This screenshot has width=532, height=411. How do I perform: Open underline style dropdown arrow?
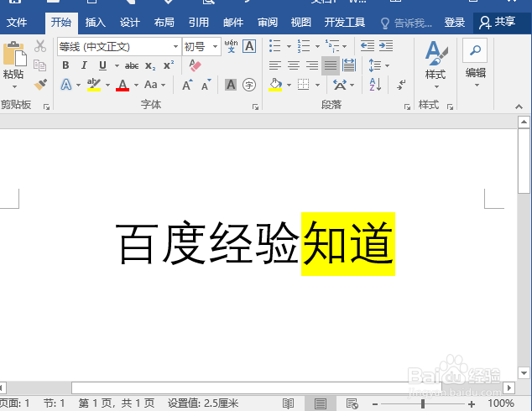(x=117, y=65)
